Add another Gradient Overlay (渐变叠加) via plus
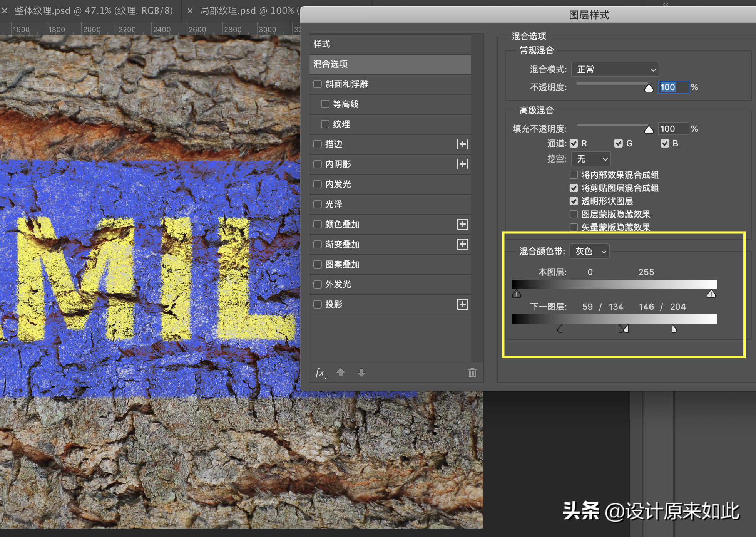The width and height of the screenshot is (756, 537). (462, 244)
